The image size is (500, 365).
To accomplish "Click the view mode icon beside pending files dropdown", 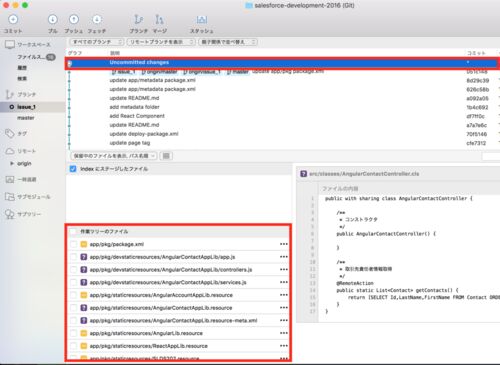I will click(x=166, y=156).
